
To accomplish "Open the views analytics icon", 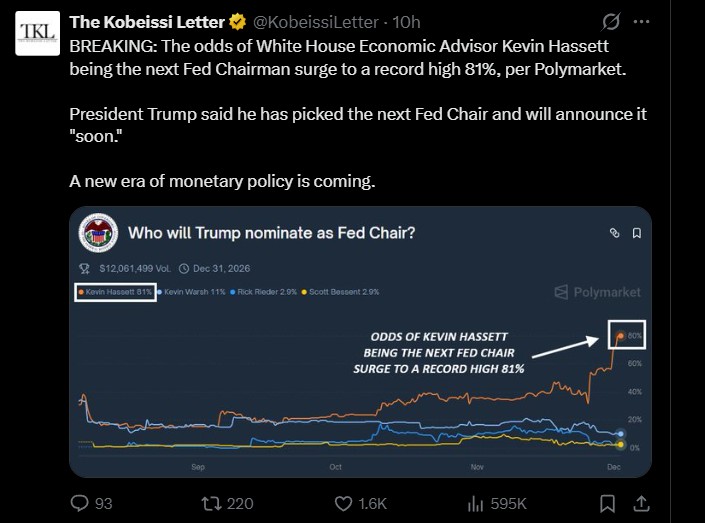I will [x=475, y=503].
